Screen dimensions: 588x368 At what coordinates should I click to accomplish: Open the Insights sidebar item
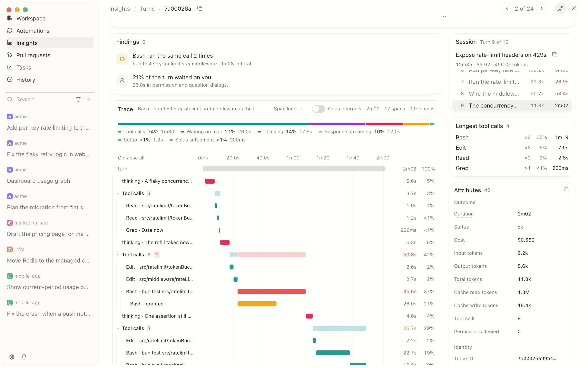click(x=50, y=43)
